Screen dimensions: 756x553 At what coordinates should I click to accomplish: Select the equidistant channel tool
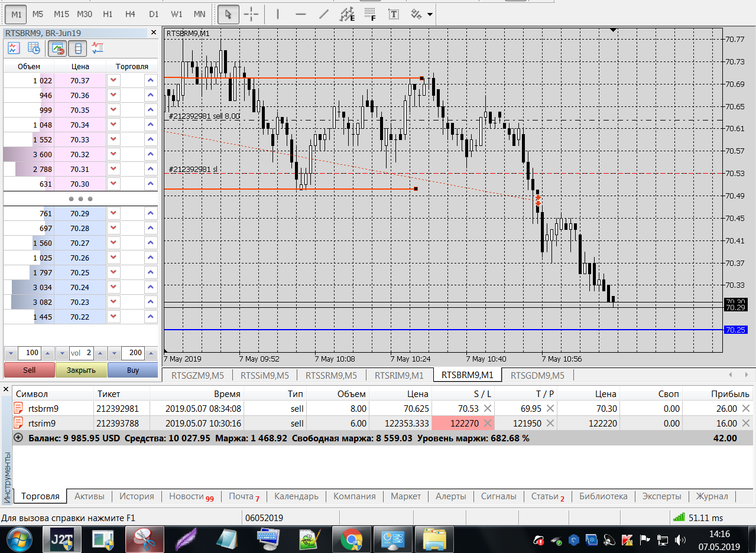click(x=348, y=14)
